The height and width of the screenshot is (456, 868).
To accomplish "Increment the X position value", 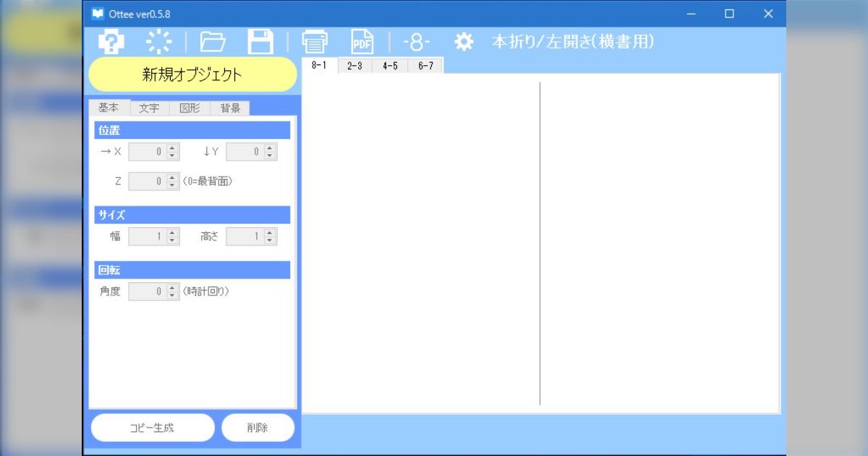I will (171, 148).
